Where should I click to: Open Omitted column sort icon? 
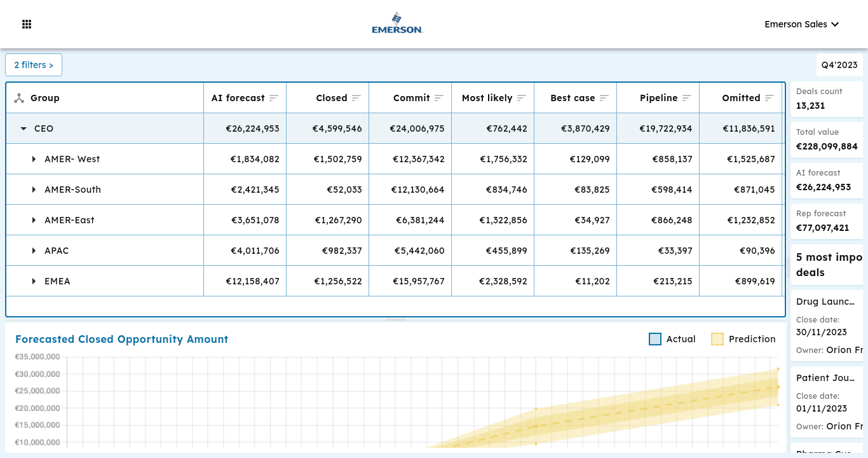click(770, 98)
